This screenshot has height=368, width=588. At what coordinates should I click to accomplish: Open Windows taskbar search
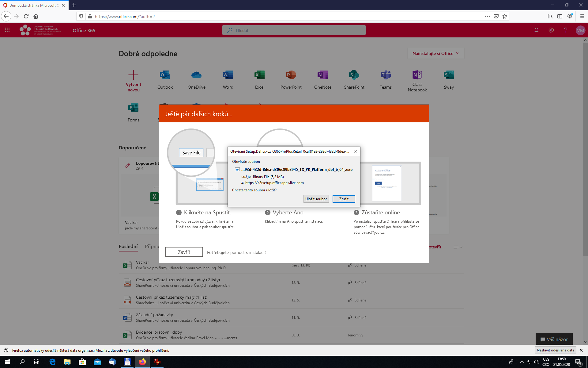(x=22, y=362)
